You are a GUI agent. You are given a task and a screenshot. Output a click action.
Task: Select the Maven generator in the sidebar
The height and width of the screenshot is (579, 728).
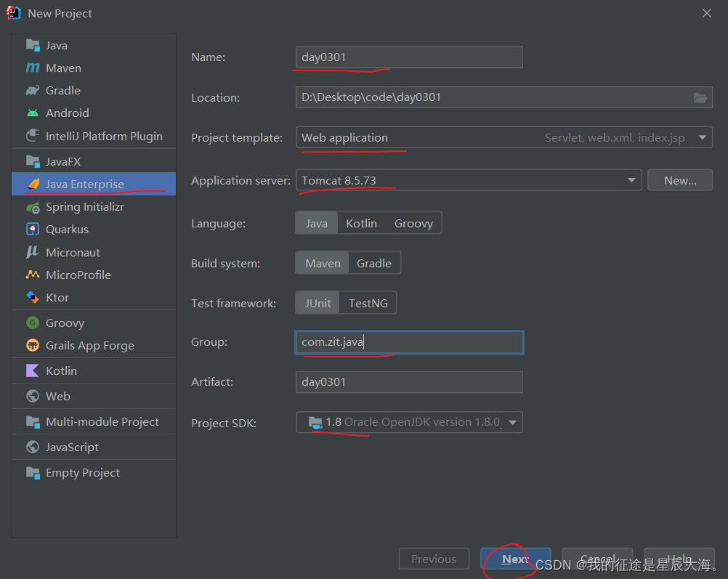tap(62, 68)
